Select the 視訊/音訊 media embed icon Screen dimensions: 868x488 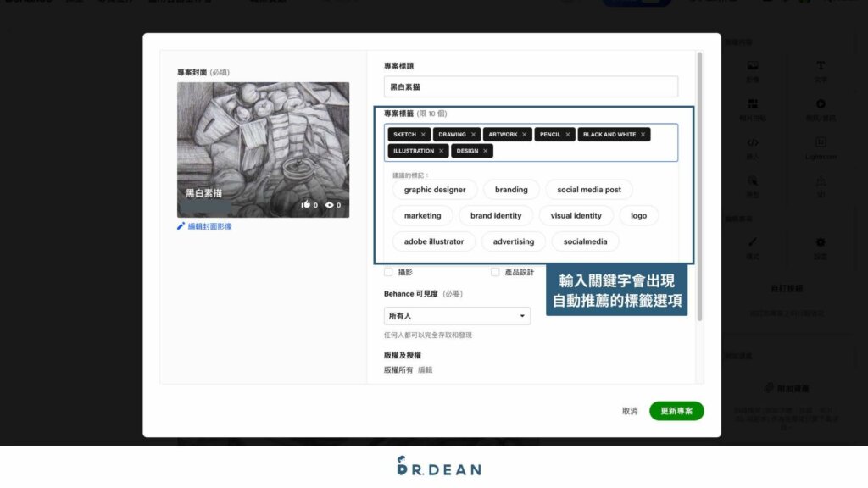coord(819,104)
